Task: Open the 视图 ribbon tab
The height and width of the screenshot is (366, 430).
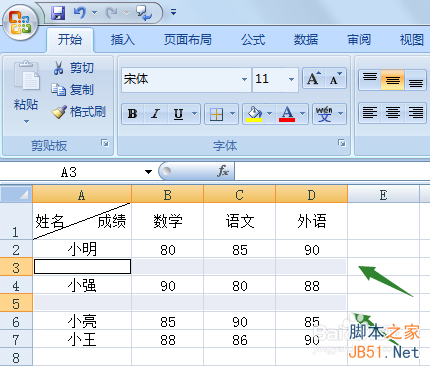Action: pyautogui.click(x=412, y=40)
